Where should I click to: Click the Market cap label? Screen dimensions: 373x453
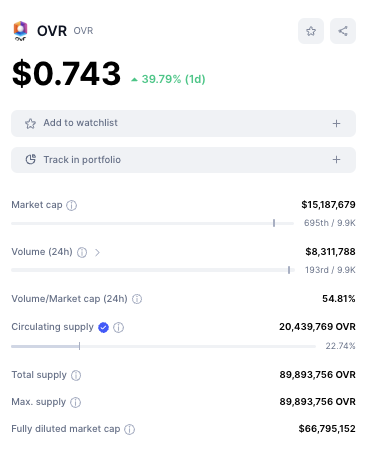coord(37,205)
